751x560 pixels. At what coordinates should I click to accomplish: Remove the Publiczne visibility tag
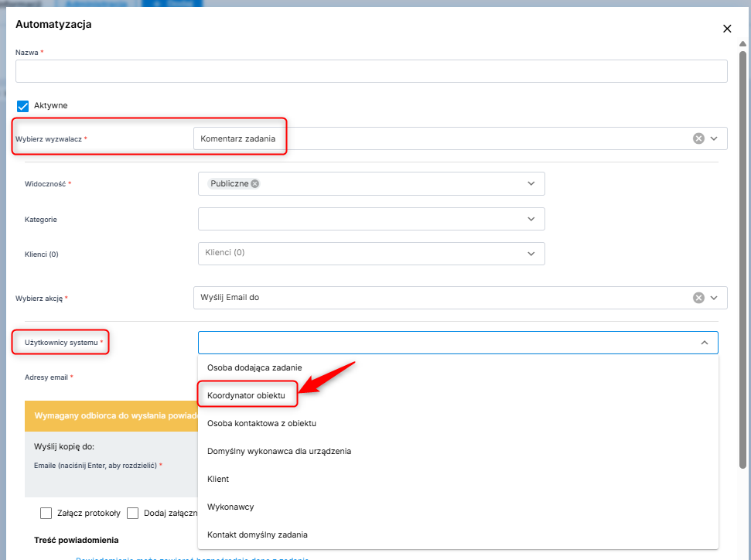point(255,184)
